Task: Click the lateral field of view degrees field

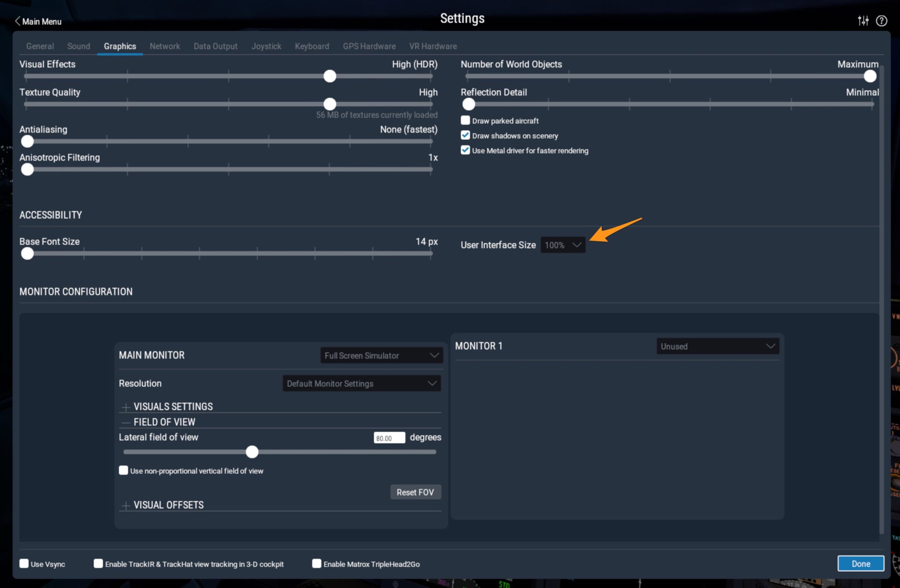Action: pos(389,437)
